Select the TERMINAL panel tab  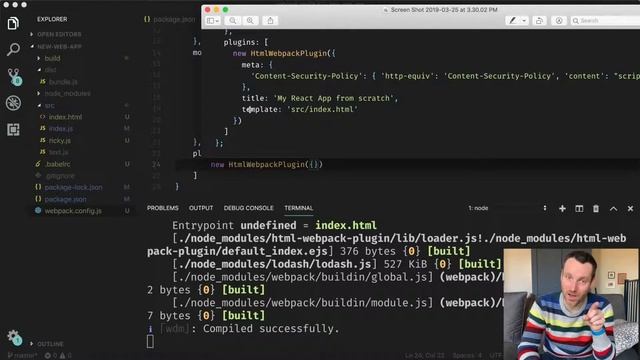(x=298, y=208)
